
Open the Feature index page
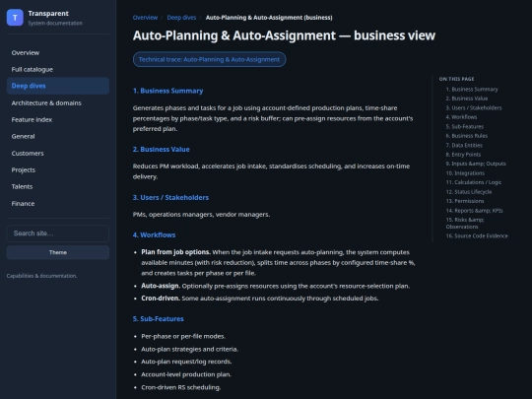(x=58, y=119)
